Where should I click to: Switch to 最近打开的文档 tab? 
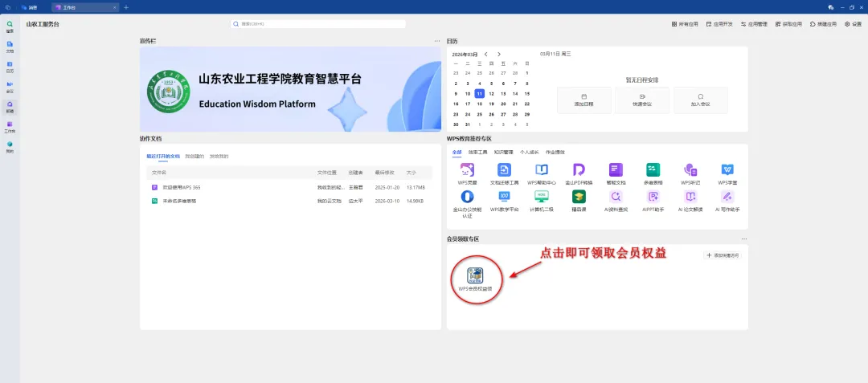point(163,157)
